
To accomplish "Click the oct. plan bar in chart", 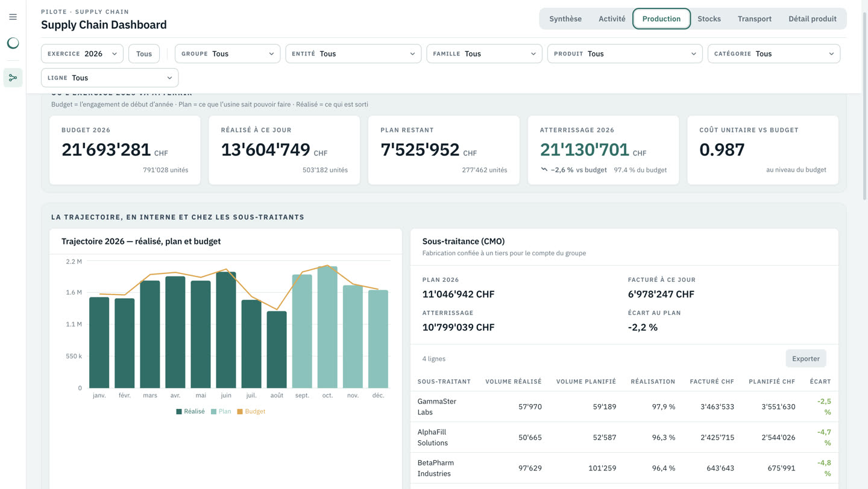I will tap(327, 328).
